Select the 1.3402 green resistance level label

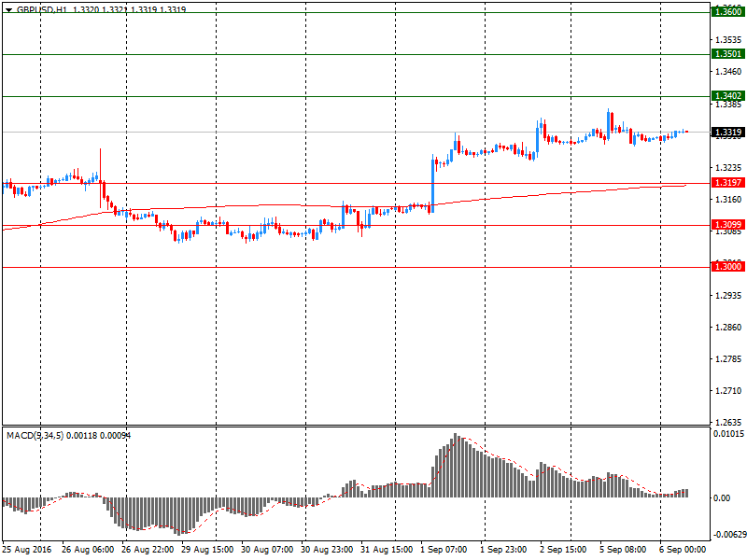pos(728,96)
